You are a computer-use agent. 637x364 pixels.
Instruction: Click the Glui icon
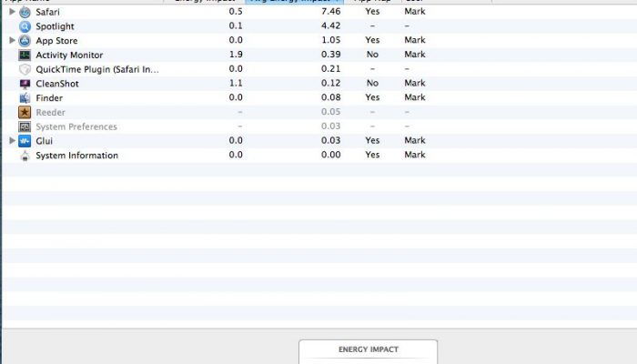tap(25, 141)
